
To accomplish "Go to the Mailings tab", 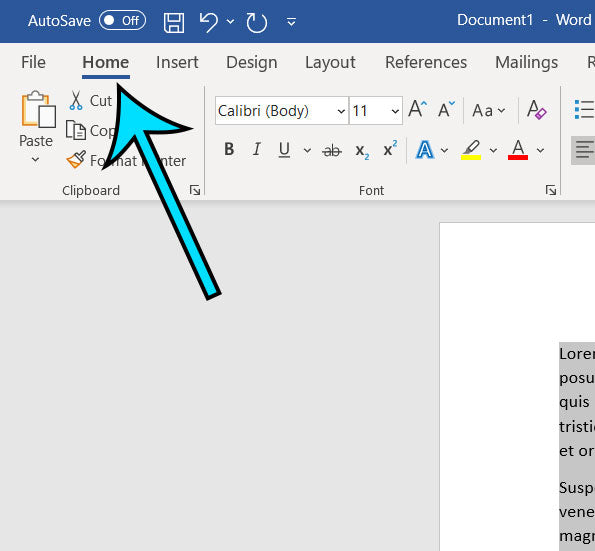I will click(526, 62).
